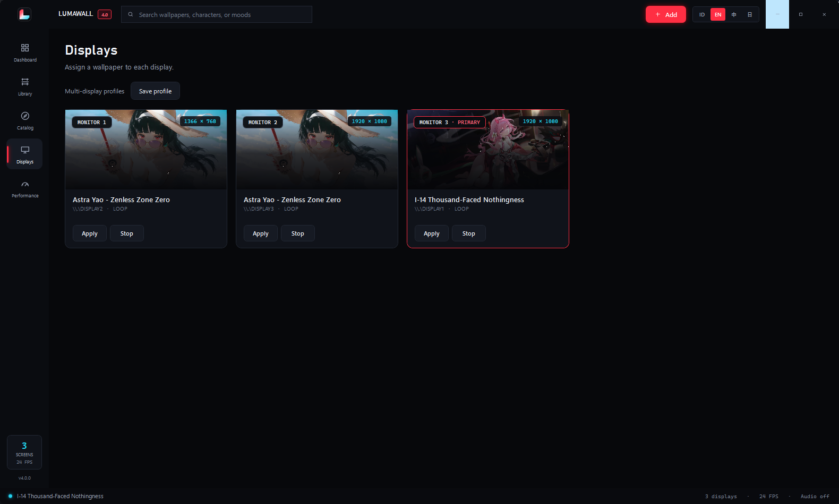Click the Multi-display profiles label
Screen dimensions: 839x504
tap(95, 91)
